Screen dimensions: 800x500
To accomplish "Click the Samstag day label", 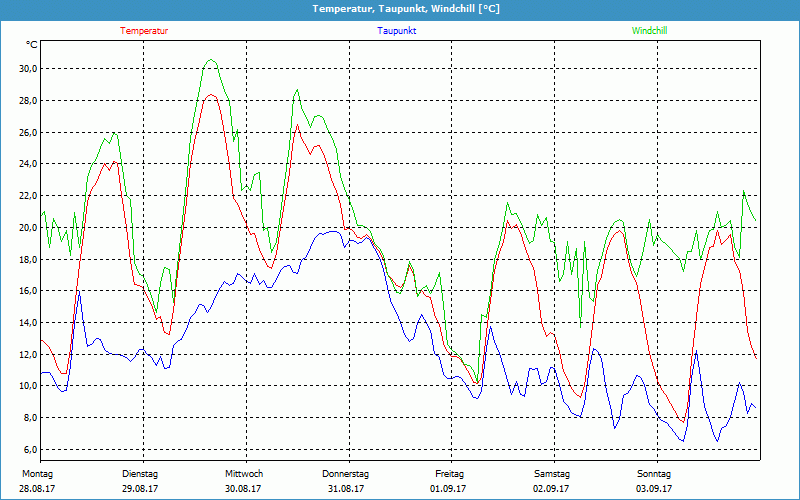I will [x=552, y=474].
